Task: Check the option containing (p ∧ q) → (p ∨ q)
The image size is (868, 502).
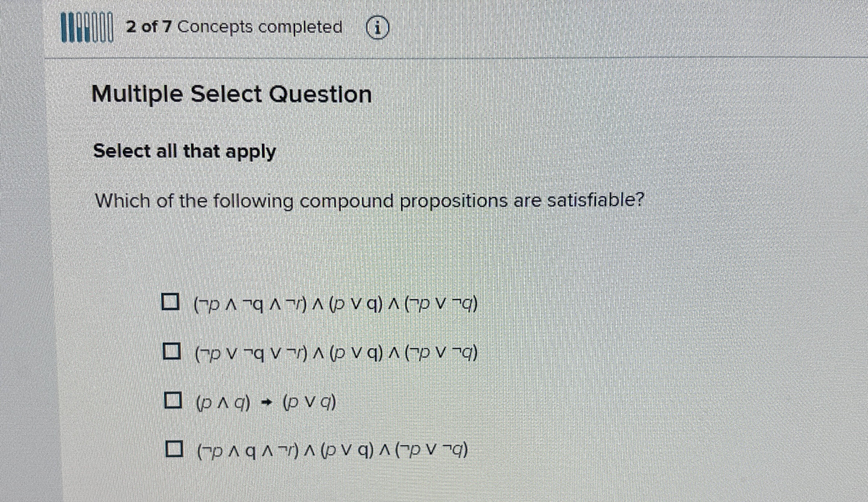Action: coord(173,399)
